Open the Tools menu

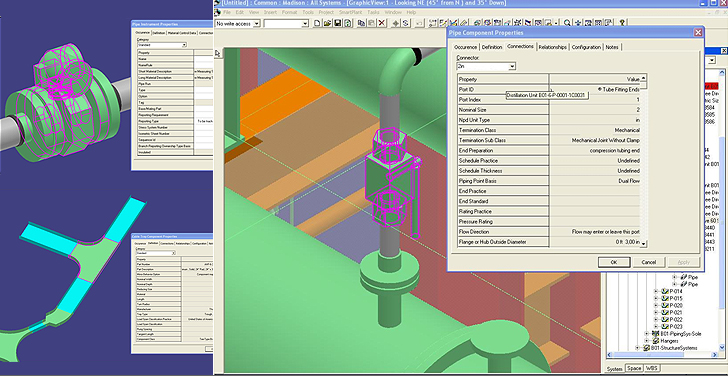308,12
